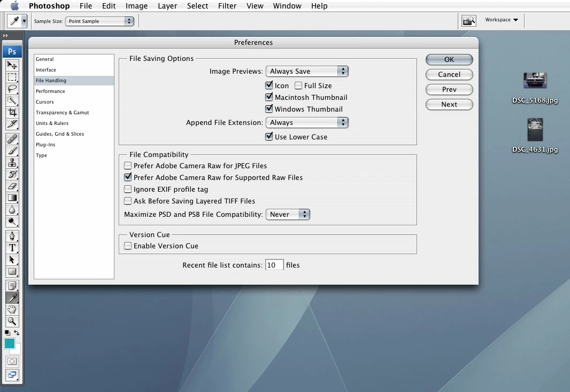Select the Brush tool

coord(12,151)
